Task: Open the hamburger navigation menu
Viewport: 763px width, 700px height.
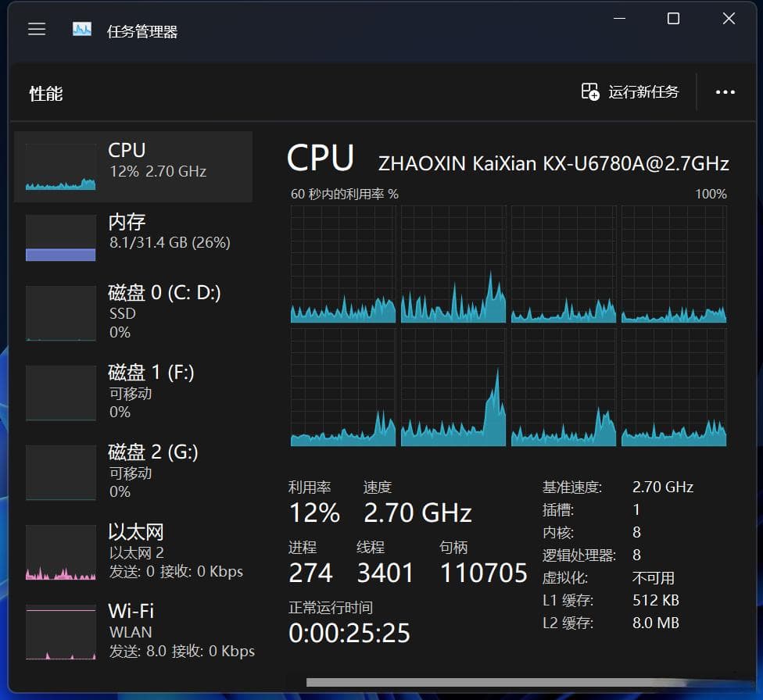Action: point(37,29)
